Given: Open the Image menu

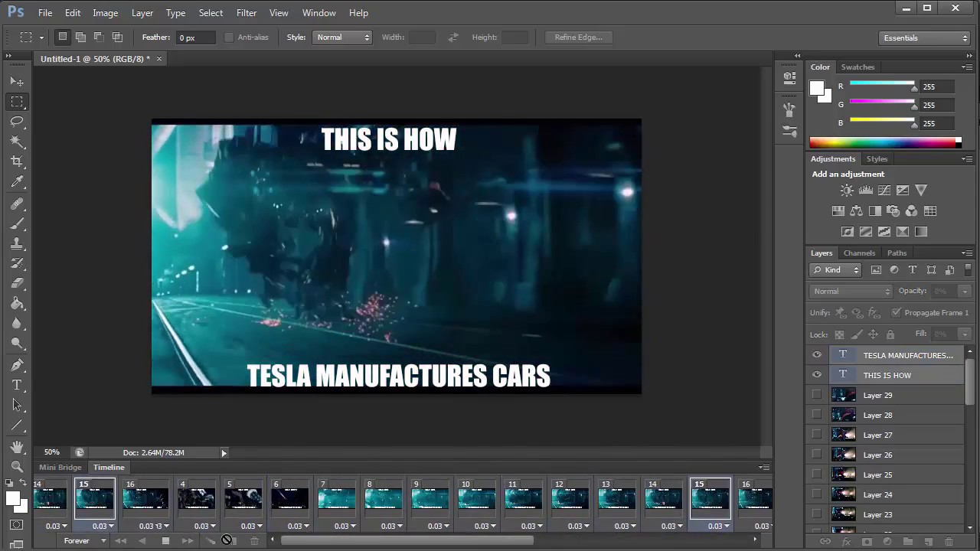Looking at the screenshot, I should coord(105,13).
